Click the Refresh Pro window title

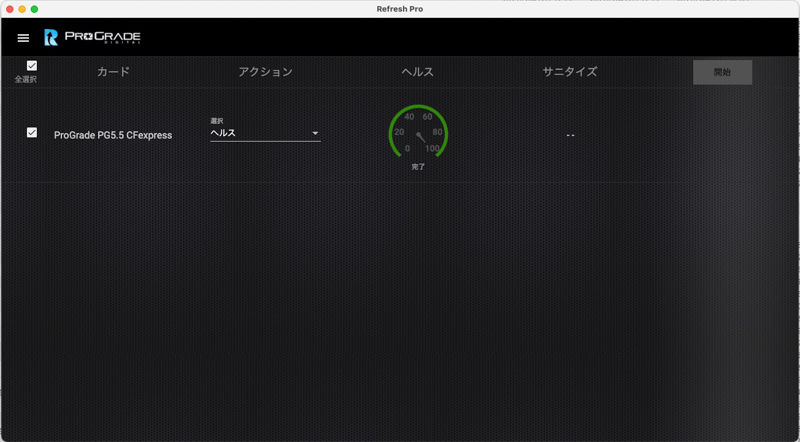[x=399, y=9]
